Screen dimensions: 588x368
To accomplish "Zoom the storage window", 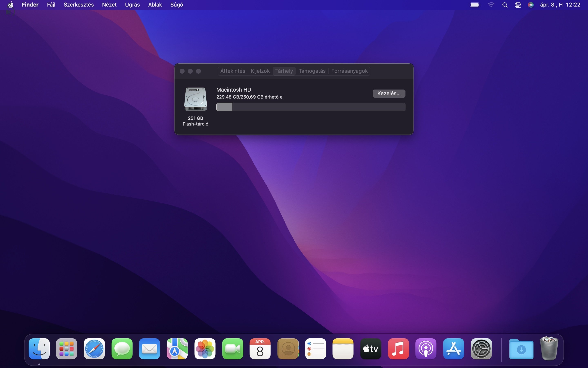I will point(198,71).
